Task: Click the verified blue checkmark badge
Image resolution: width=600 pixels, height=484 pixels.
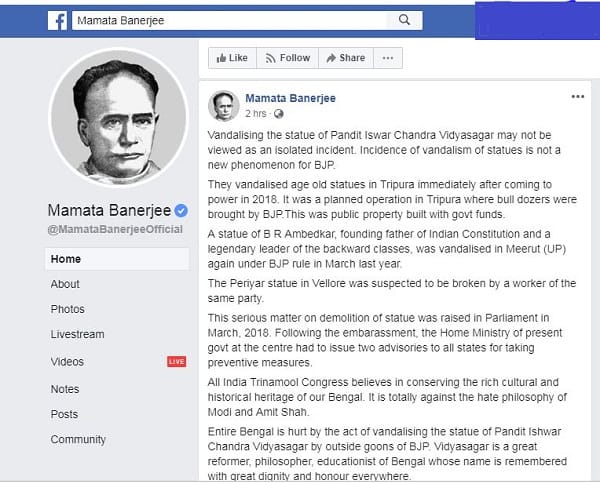Action: tap(181, 210)
